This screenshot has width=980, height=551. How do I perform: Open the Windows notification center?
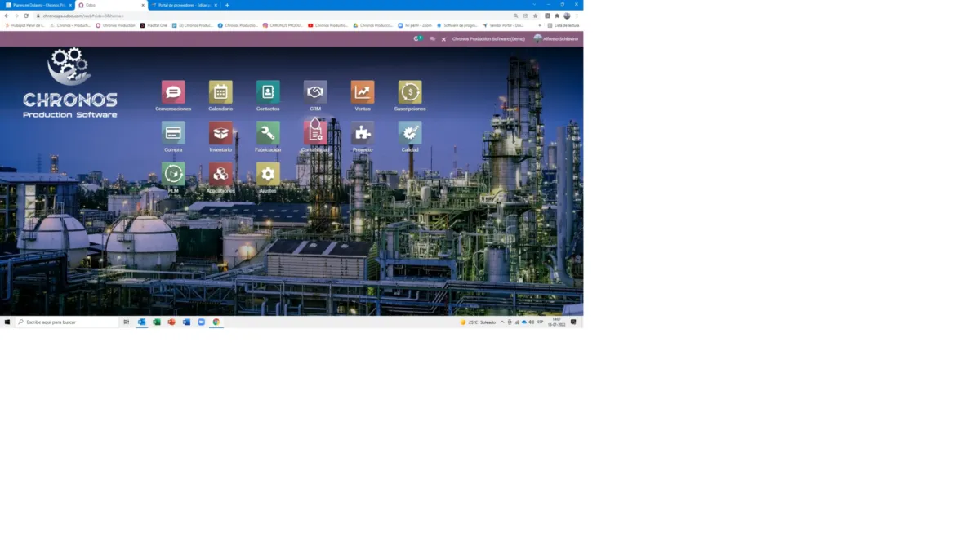pyautogui.click(x=573, y=322)
